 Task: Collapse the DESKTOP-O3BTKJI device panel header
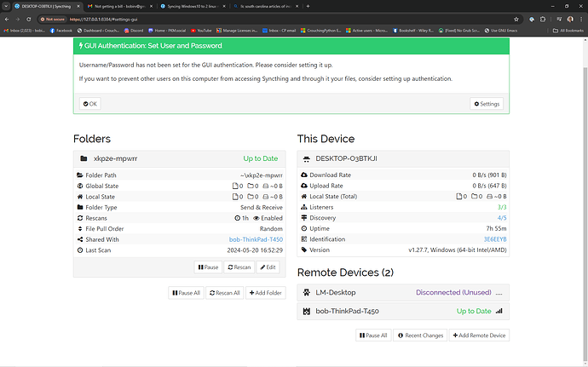(403, 158)
